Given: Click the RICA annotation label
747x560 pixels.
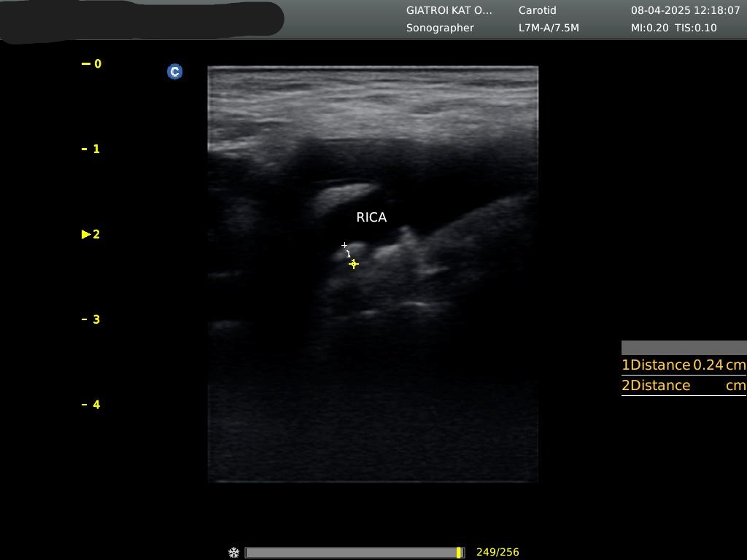Looking at the screenshot, I should [371, 217].
